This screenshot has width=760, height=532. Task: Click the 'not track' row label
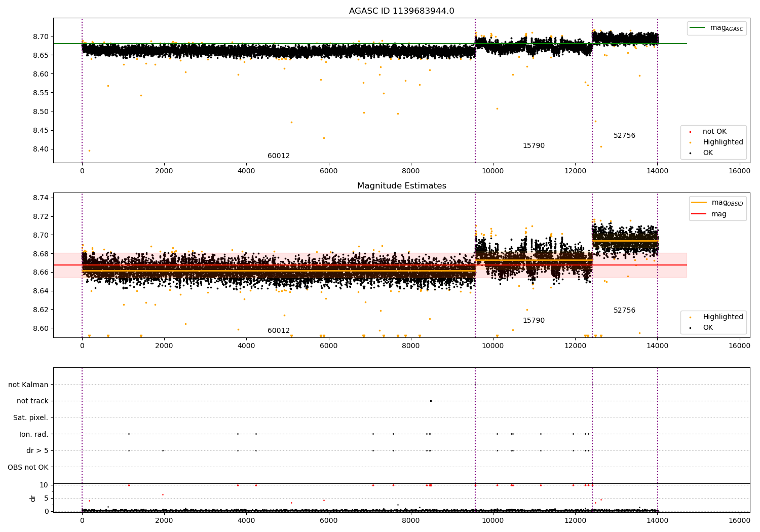pos(32,401)
